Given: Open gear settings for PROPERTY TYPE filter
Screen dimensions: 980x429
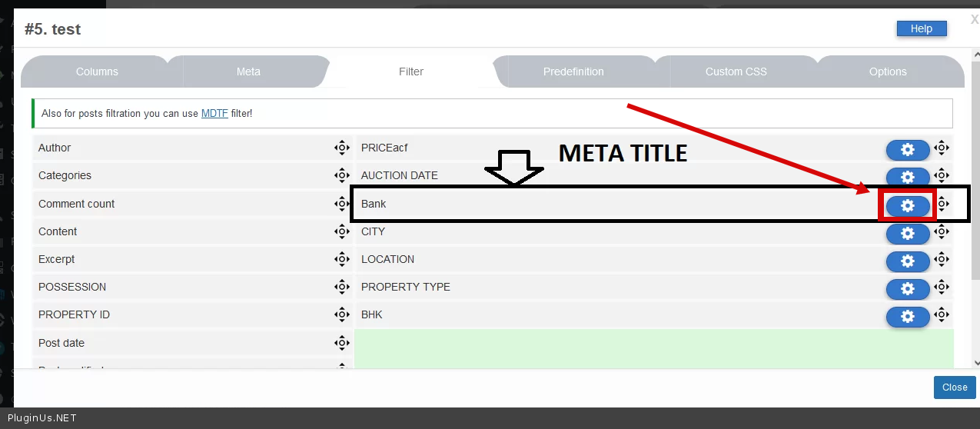Looking at the screenshot, I should click(x=908, y=288).
